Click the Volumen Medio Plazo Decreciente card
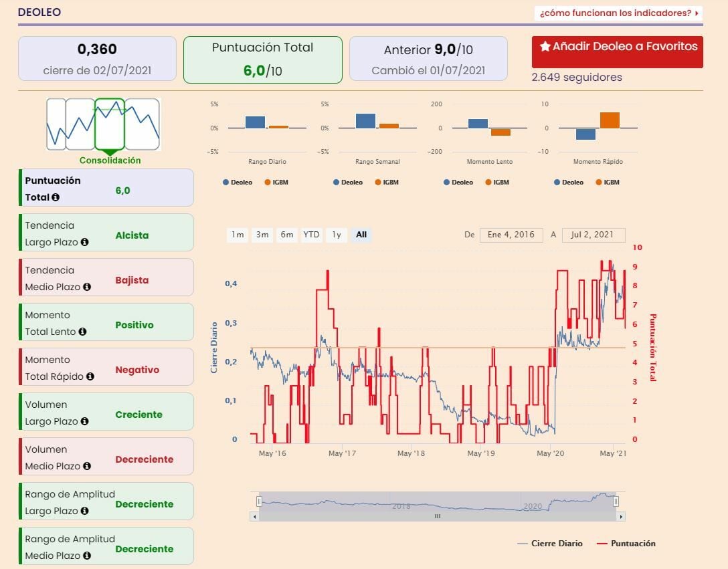Viewport: 728px width, 569px height. coord(106,456)
